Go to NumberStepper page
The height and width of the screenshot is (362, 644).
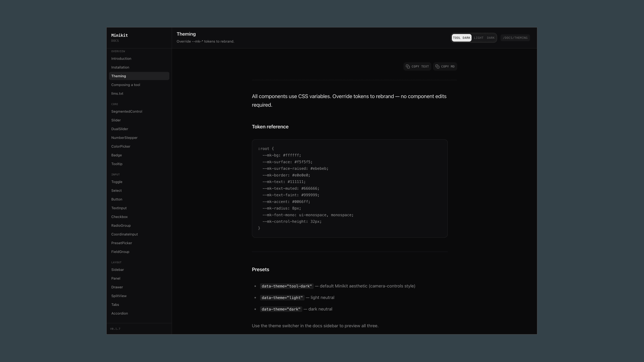coord(139,138)
